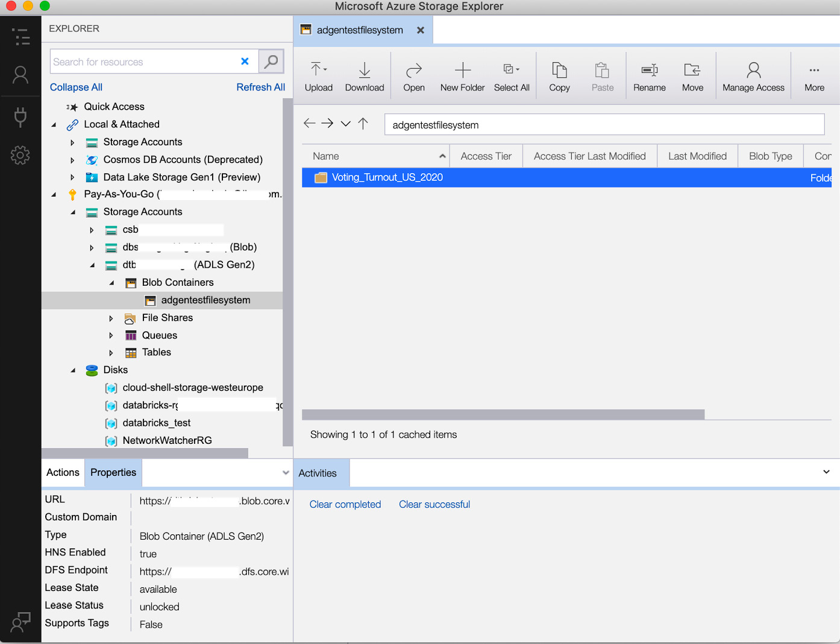840x644 pixels.
Task: Click Clear completed link
Action: tap(345, 505)
